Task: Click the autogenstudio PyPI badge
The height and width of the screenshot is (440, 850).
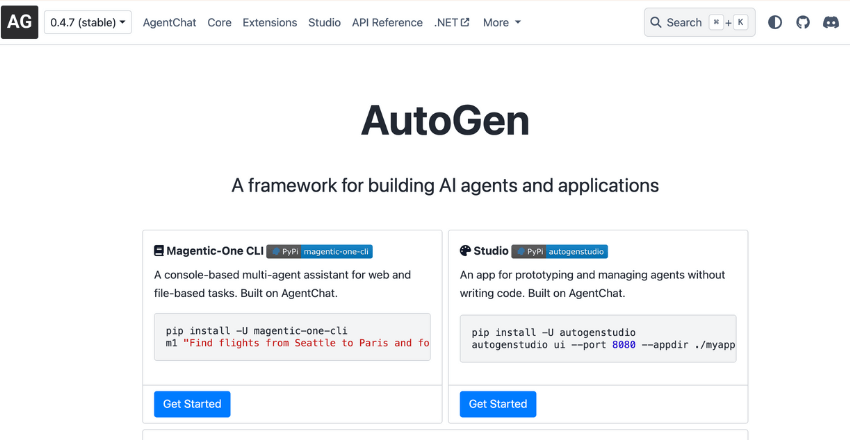Action: 559,251
